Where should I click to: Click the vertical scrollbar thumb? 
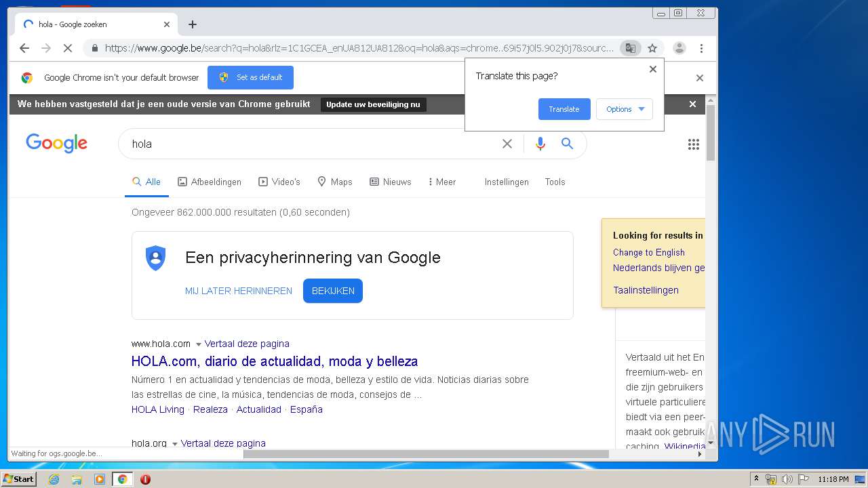pos(711,133)
